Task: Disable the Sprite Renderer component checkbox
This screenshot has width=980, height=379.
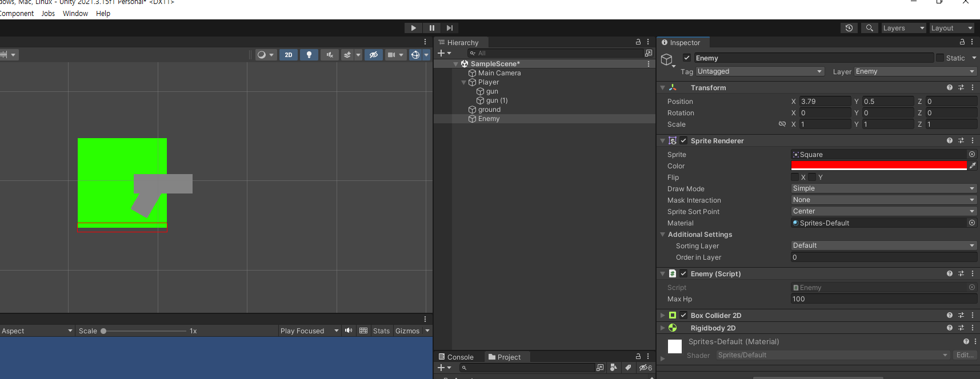Action: pos(683,140)
